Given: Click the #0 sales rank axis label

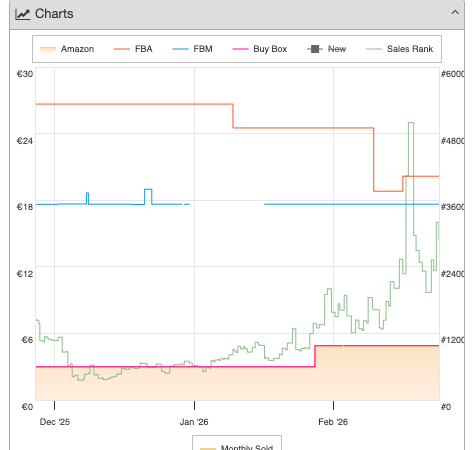Looking at the screenshot, I should (446, 407).
